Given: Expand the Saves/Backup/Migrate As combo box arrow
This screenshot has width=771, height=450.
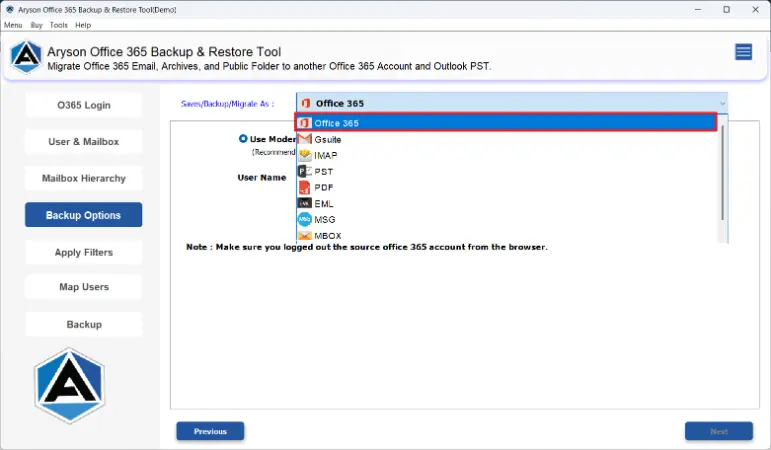Looking at the screenshot, I should 722,103.
